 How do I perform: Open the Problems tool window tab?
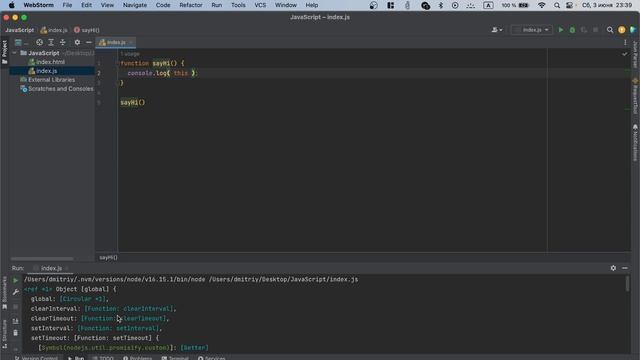click(138, 358)
